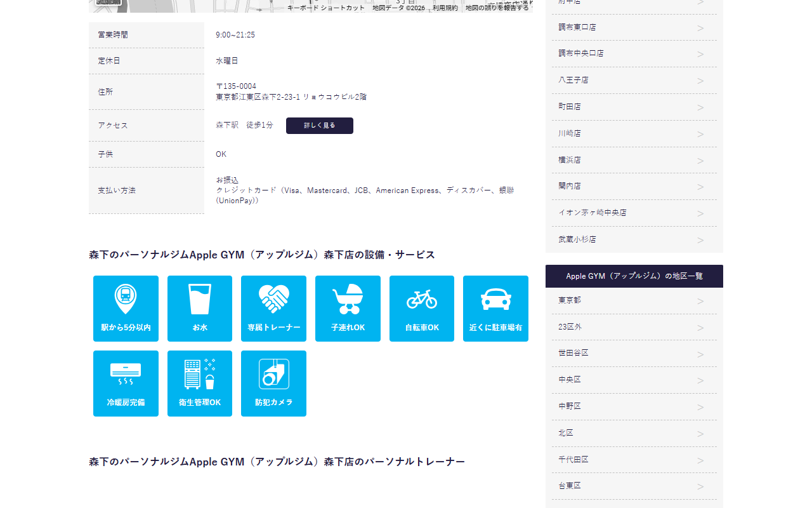The image size is (812, 508).
Task: Choose 横浜店 in the sidebar
Action: 634,160
